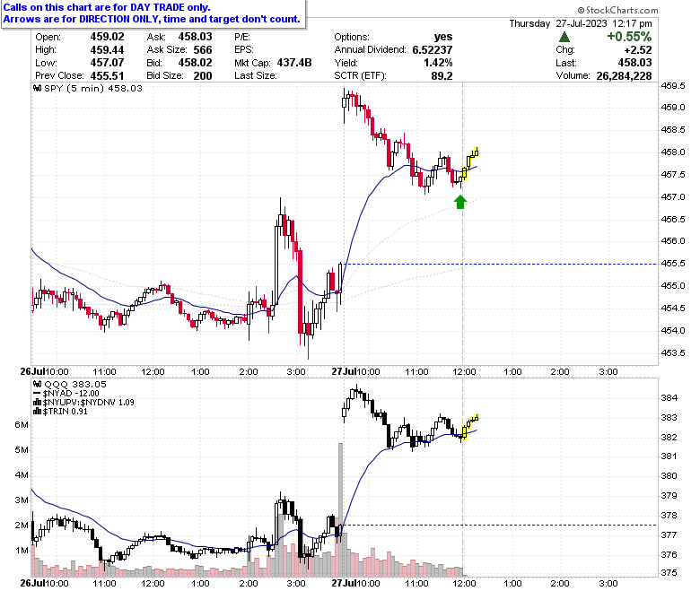Click the '+0.55%' percent change value
Image resolution: width=700 pixels, height=591 pixels.
click(629, 37)
